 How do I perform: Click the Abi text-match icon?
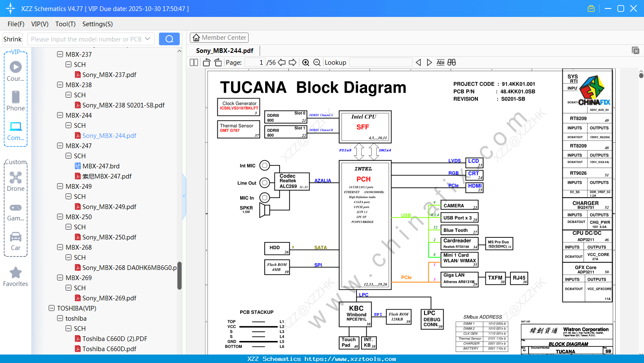click(x=440, y=63)
